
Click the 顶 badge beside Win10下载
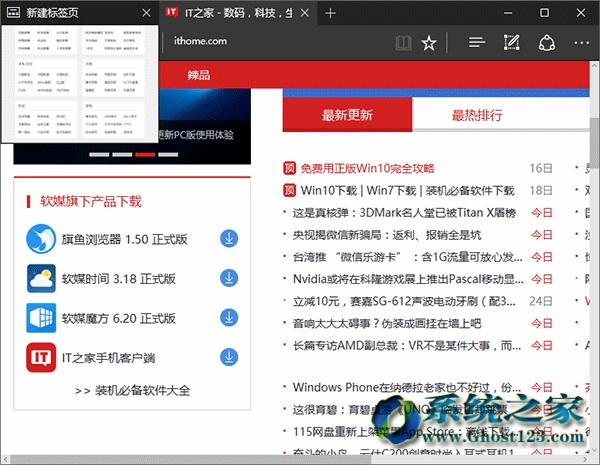[289, 190]
